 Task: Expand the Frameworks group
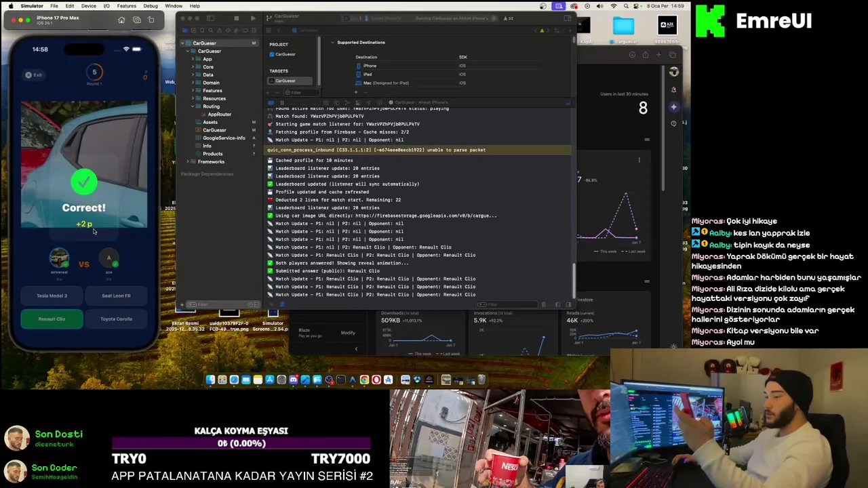[188, 162]
